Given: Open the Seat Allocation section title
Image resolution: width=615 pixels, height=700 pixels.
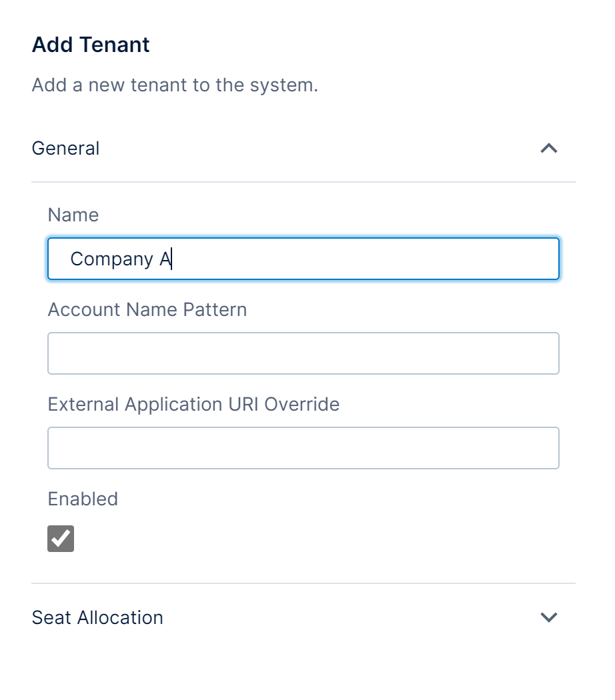Looking at the screenshot, I should pyautogui.click(x=97, y=617).
